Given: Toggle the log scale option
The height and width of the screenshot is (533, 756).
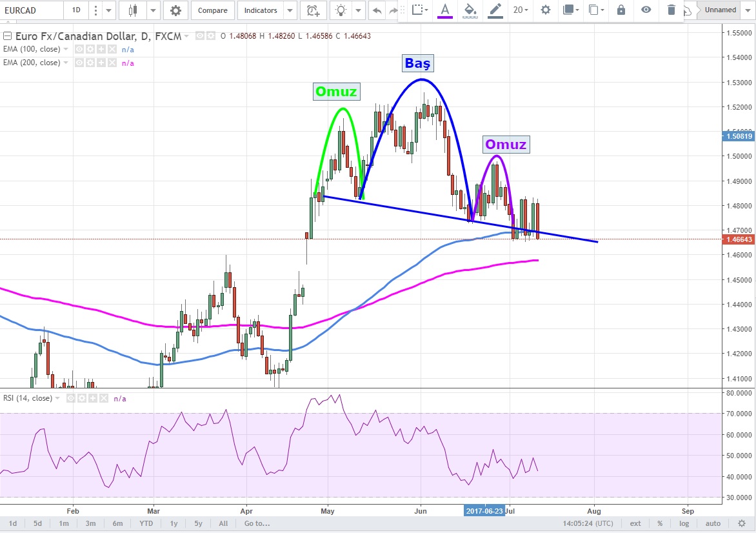Looking at the screenshot, I should [x=684, y=523].
